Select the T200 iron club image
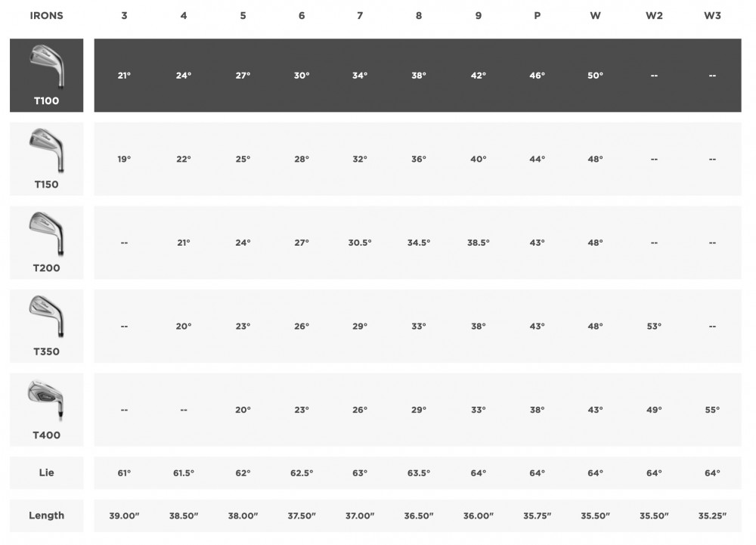The width and height of the screenshot is (756, 545). click(47, 234)
